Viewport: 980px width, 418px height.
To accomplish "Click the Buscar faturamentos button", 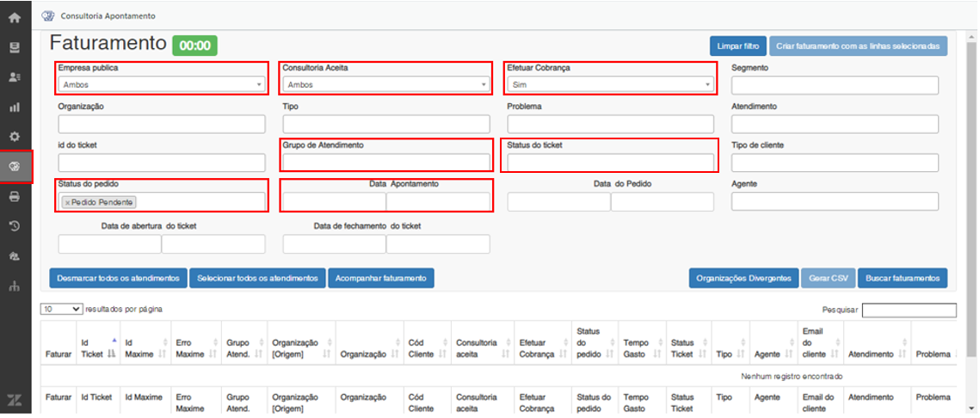I will (x=902, y=278).
